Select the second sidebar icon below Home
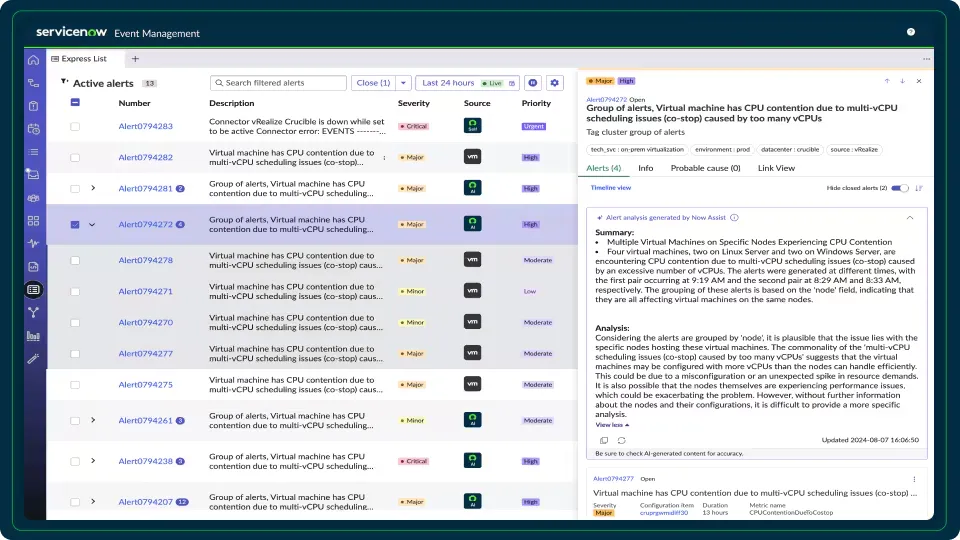The width and height of the screenshot is (960, 540). (34, 83)
